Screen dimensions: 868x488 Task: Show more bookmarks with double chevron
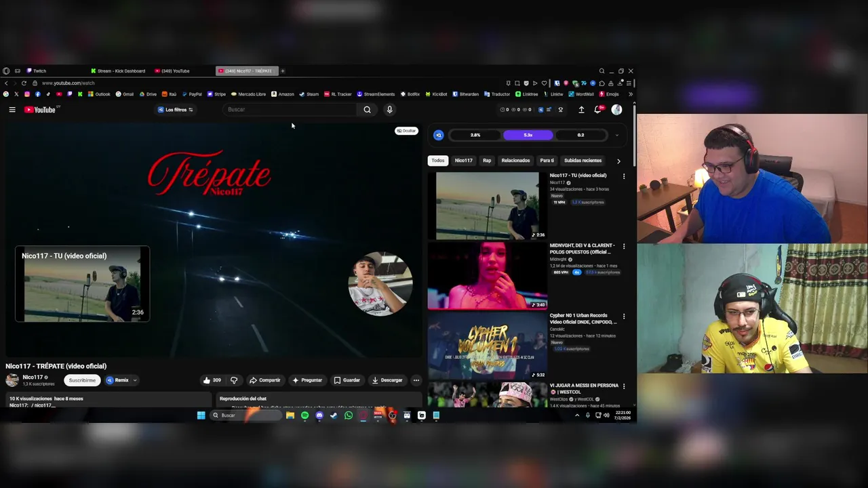coord(631,94)
